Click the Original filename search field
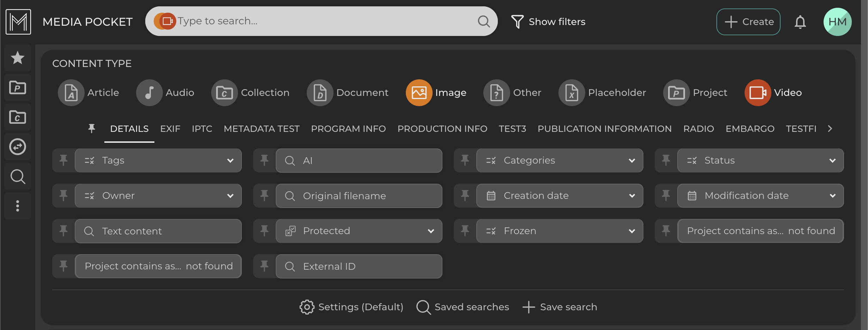Image resolution: width=868 pixels, height=330 pixels. [x=359, y=196]
